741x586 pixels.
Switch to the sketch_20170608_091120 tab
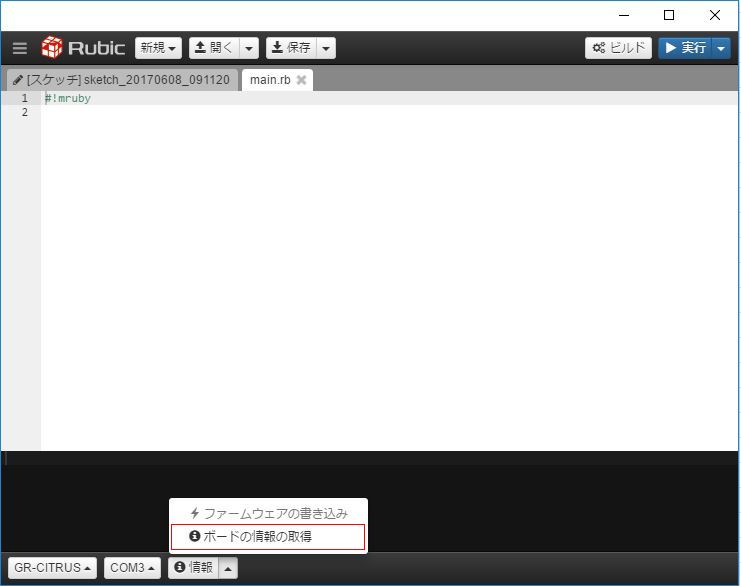(122, 80)
